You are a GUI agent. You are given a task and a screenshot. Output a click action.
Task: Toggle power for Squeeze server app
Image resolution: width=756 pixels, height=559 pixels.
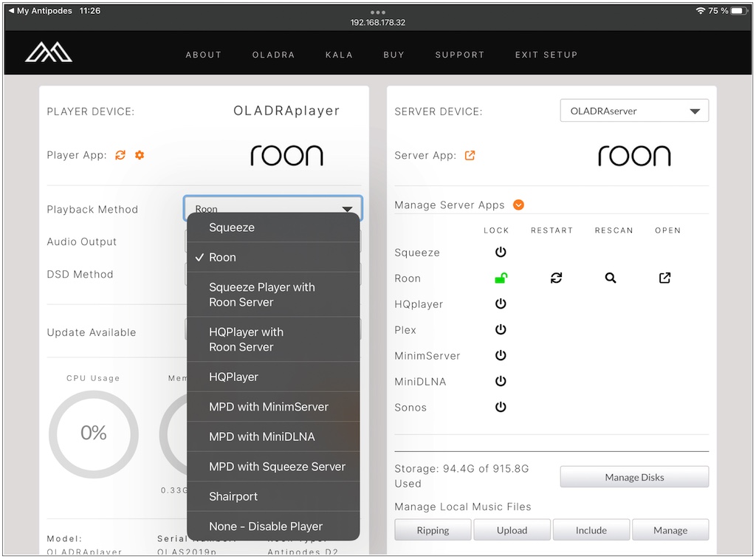(501, 252)
